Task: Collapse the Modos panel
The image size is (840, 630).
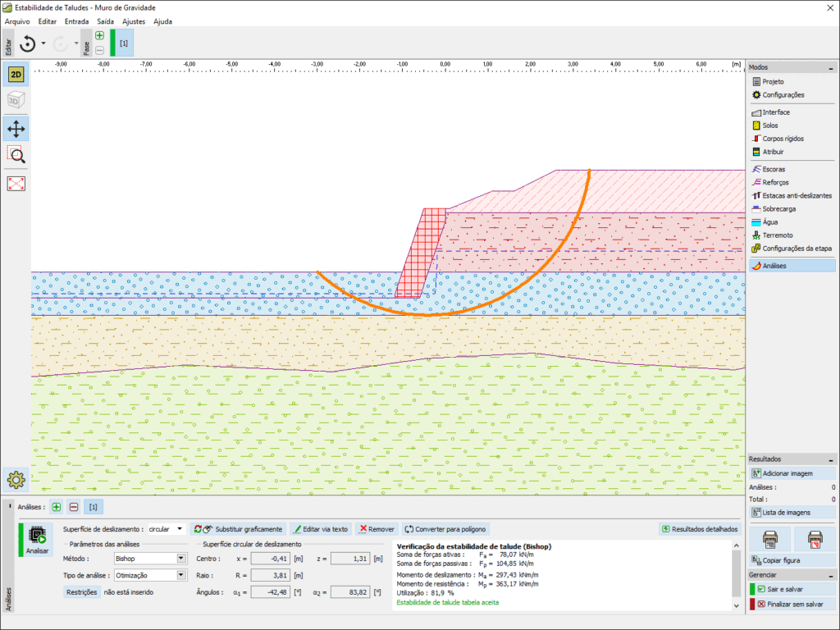Action: (831, 68)
